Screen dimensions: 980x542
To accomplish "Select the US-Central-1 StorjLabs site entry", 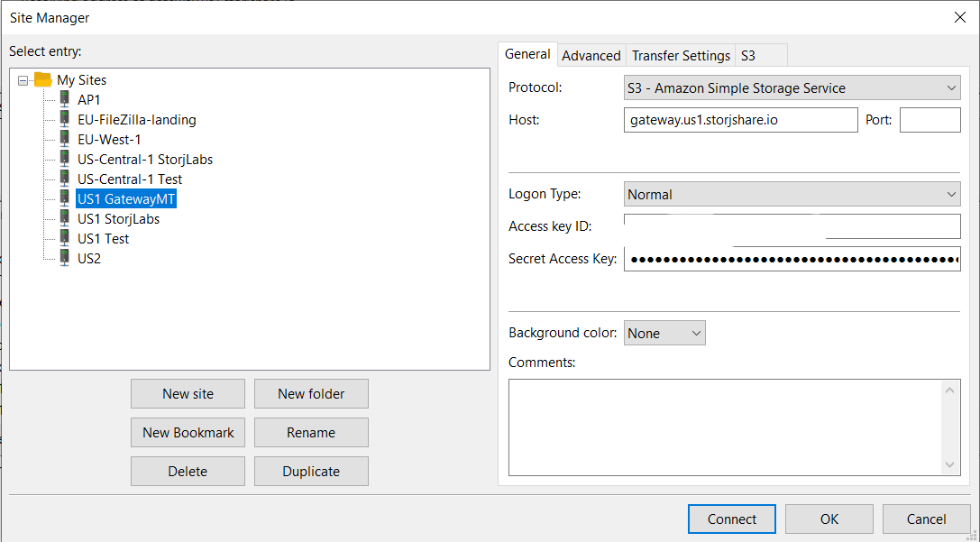I will pos(145,160).
